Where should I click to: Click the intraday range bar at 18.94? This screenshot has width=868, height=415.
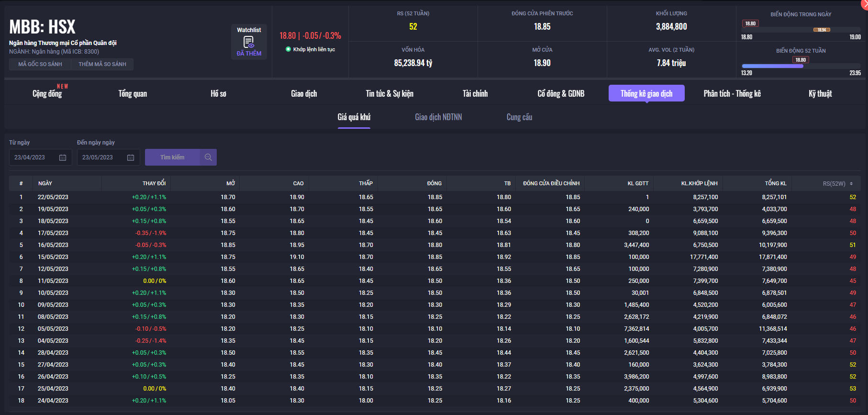point(822,30)
